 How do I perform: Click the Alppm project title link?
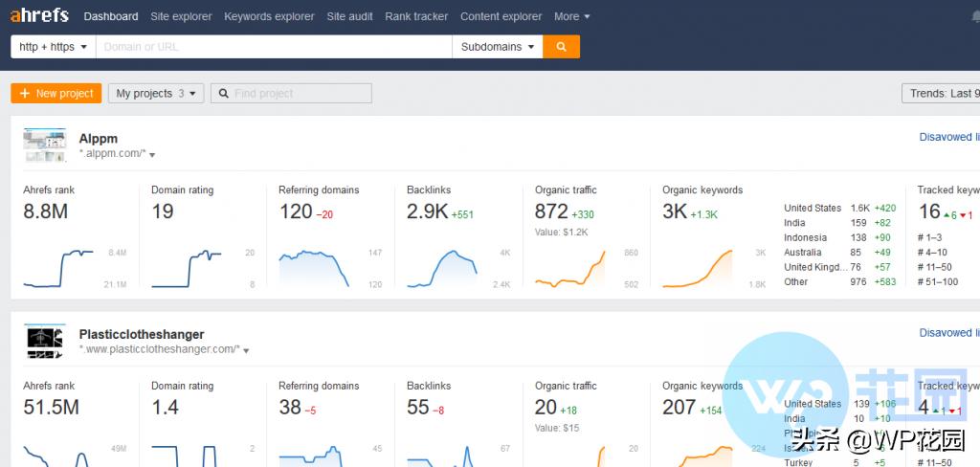(99, 139)
